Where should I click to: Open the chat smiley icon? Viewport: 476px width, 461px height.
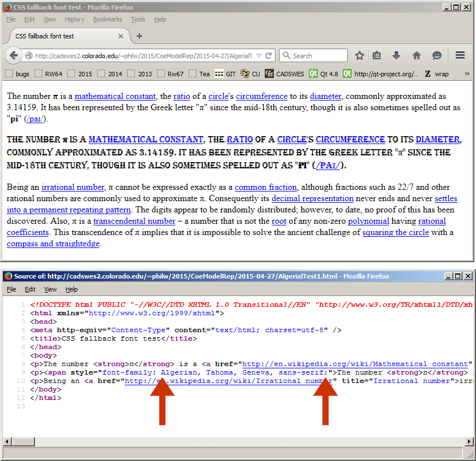(x=436, y=55)
